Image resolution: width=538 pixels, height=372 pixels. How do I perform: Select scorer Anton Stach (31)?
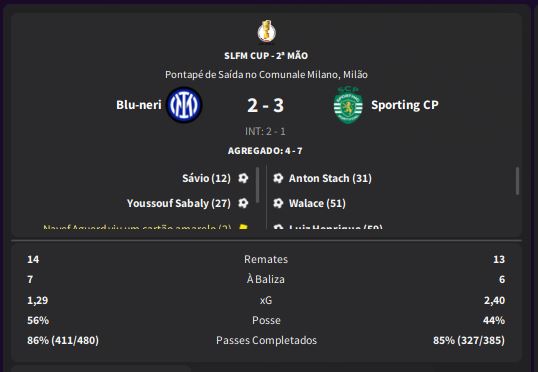coord(330,178)
